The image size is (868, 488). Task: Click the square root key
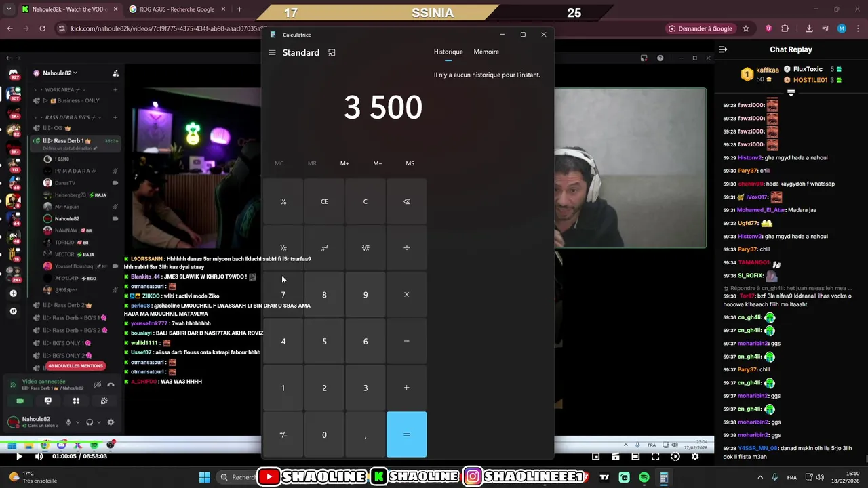point(366,248)
